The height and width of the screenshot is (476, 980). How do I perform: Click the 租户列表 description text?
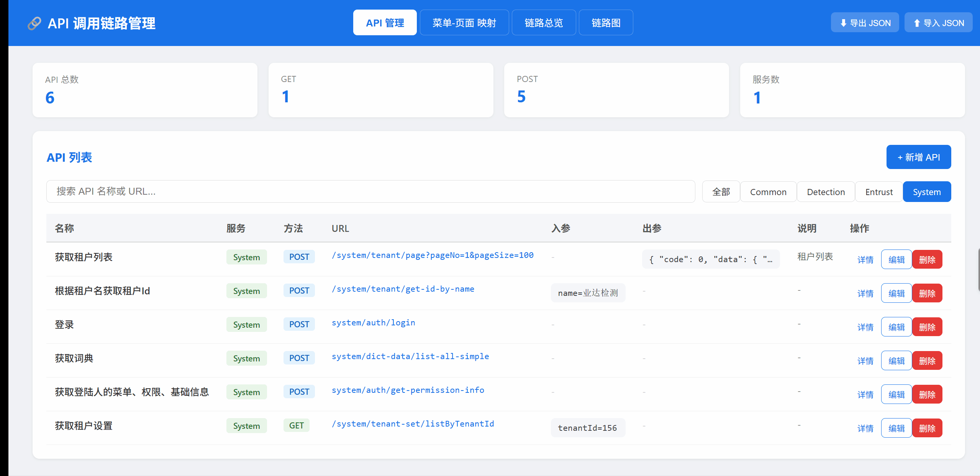[815, 256]
